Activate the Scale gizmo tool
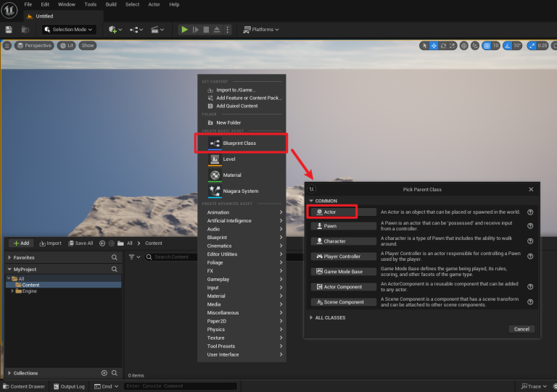The image size is (557, 392). tap(453, 46)
